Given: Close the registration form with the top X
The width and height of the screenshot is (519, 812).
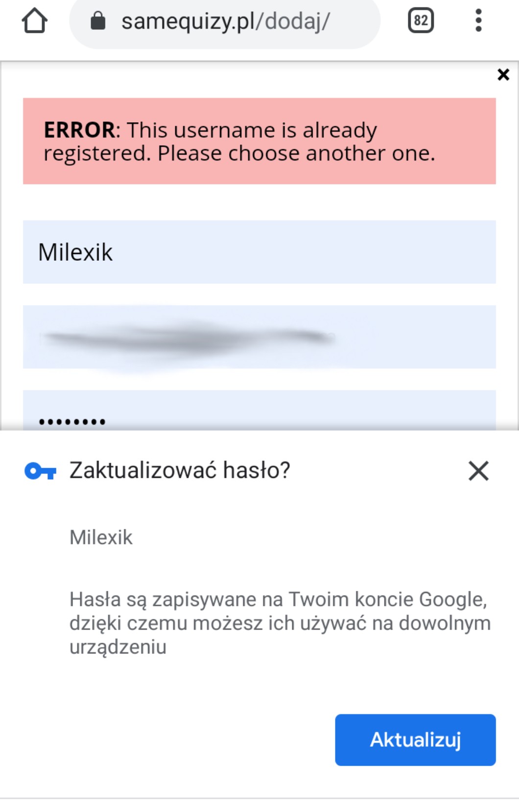Looking at the screenshot, I should point(503,75).
